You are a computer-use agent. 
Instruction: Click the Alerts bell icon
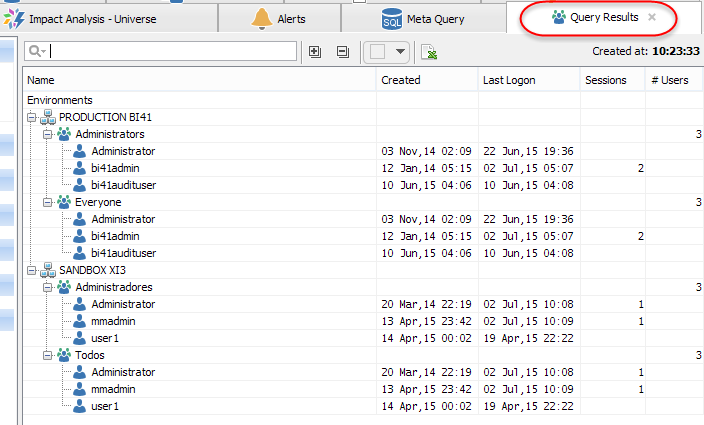(x=262, y=19)
